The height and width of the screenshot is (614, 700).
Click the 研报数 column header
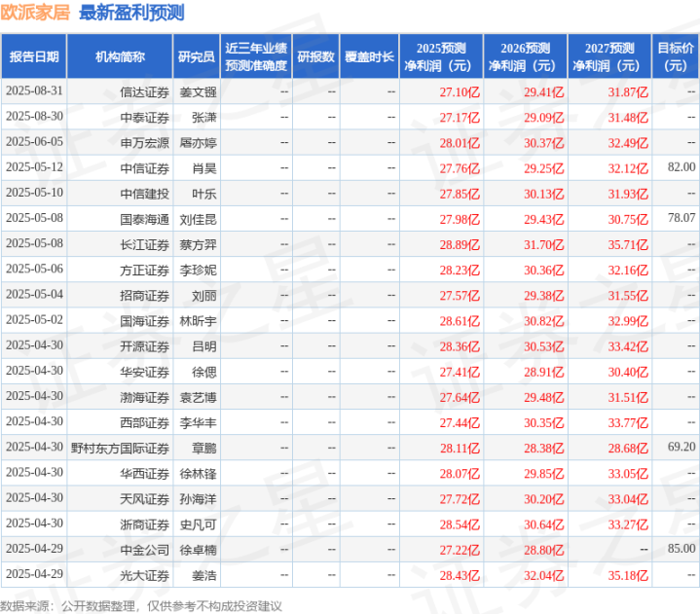click(x=315, y=56)
